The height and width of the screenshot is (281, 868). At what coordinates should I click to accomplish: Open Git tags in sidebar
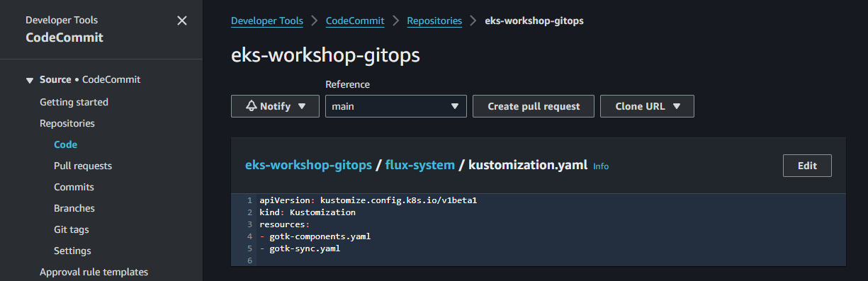(72, 229)
